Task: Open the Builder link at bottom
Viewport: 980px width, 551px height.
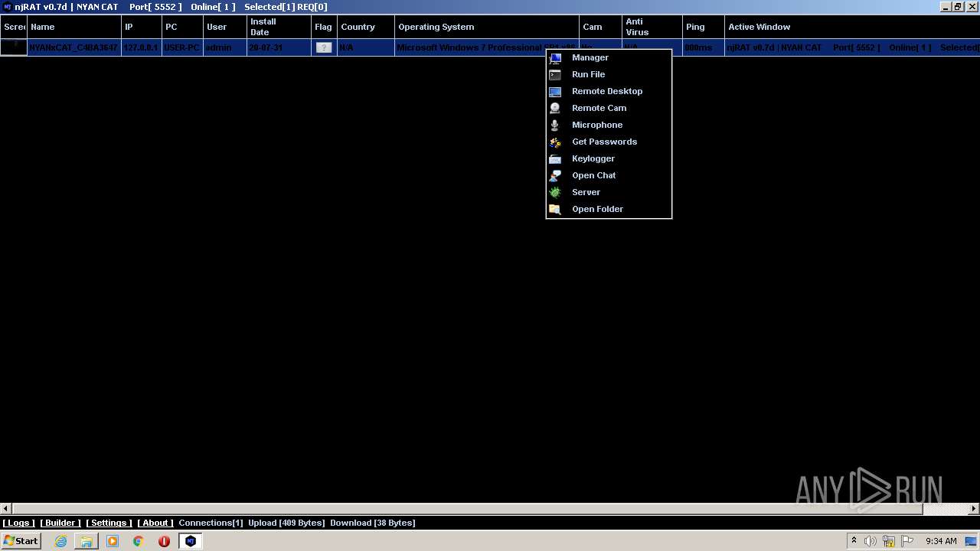Action: (x=60, y=523)
